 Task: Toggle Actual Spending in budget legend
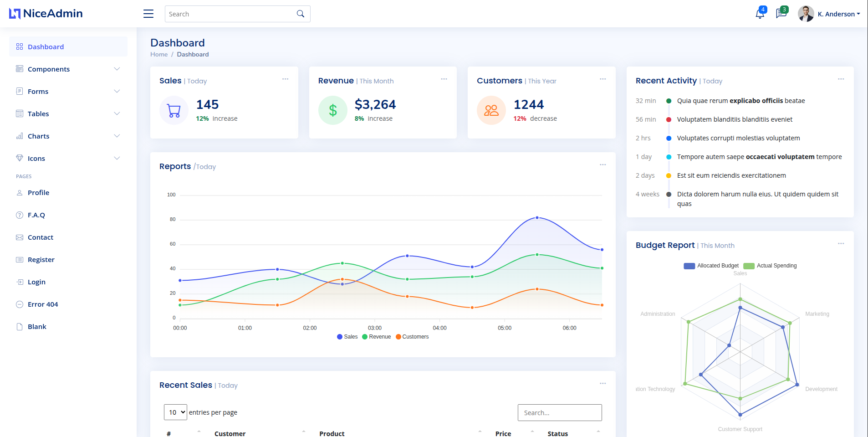pos(770,266)
